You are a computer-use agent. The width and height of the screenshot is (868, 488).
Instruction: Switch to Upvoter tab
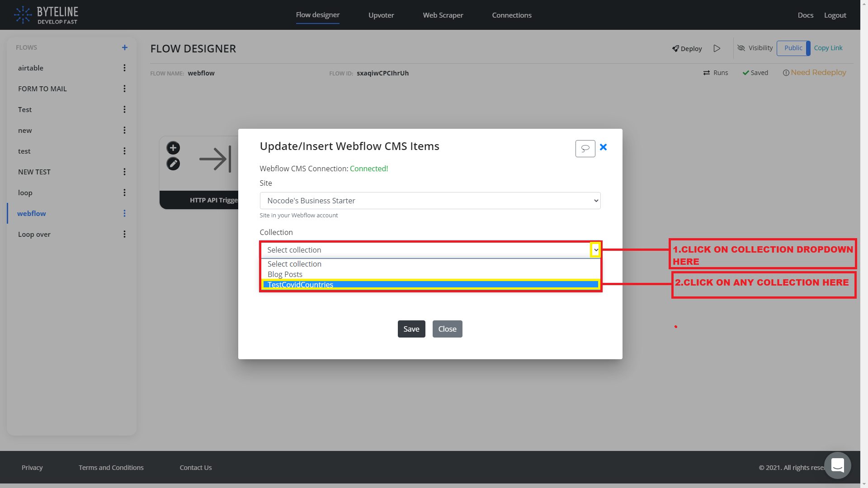pyautogui.click(x=381, y=15)
